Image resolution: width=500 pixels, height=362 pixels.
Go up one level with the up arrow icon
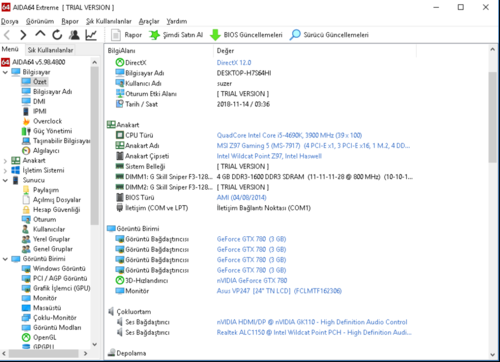pyautogui.click(x=40, y=34)
